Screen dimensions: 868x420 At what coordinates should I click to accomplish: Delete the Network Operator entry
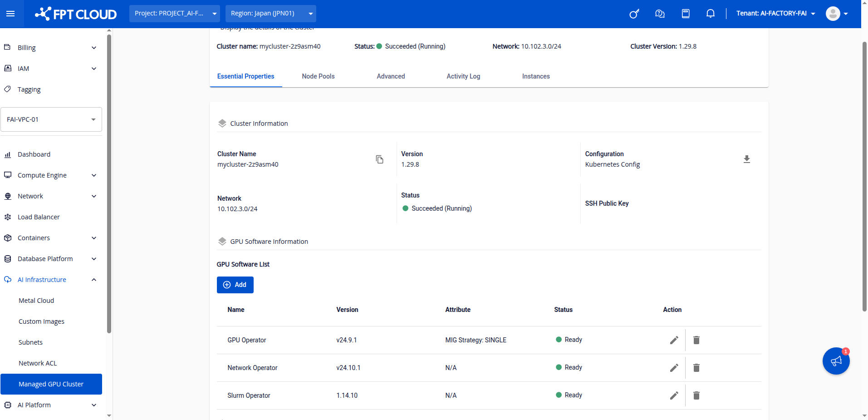click(696, 368)
